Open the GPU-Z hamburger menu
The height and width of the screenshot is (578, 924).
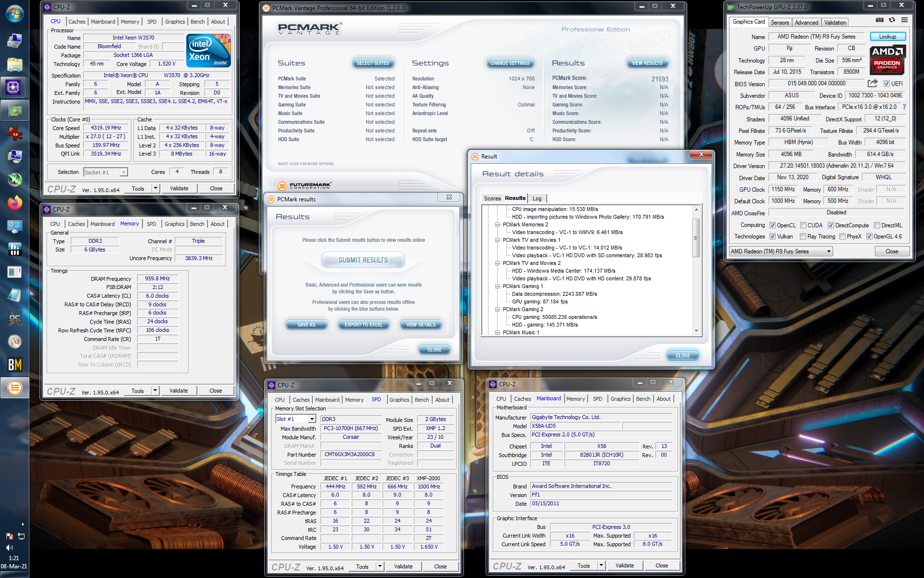(x=904, y=20)
